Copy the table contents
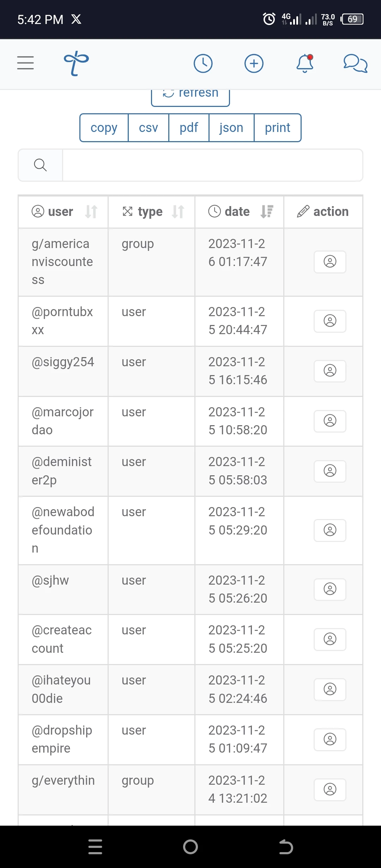This screenshot has width=381, height=868. coord(104,128)
